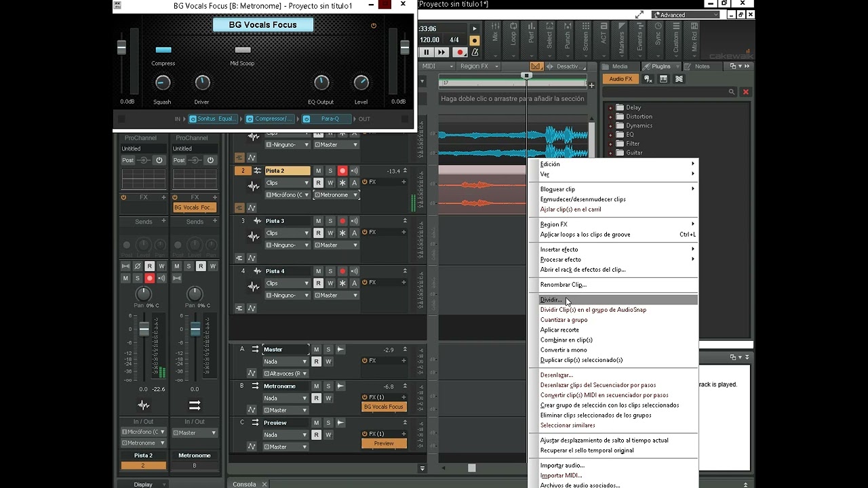868x488 pixels.
Task: Click Pista 2 strip phase invert icon
Action: coord(138,266)
